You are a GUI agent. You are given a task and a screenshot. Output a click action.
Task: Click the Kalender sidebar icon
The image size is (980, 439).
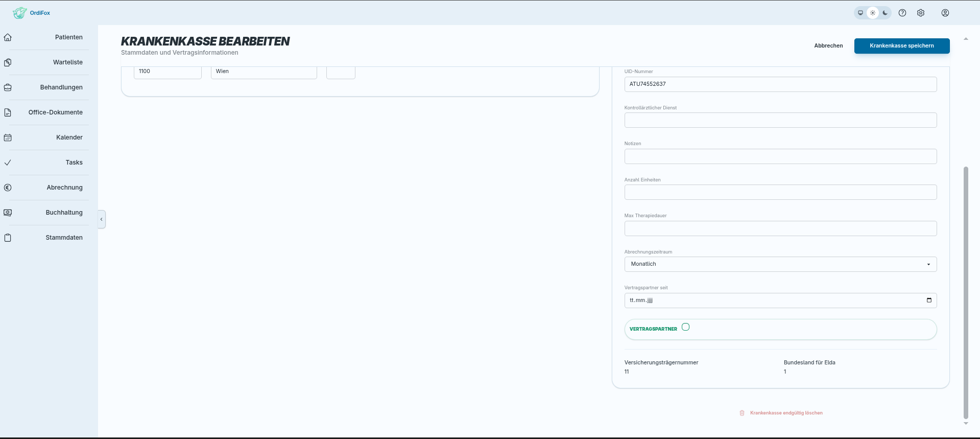click(8, 137)
